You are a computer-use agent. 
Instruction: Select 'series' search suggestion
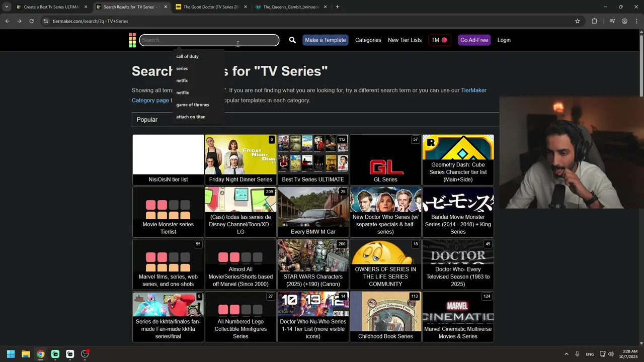182,68
